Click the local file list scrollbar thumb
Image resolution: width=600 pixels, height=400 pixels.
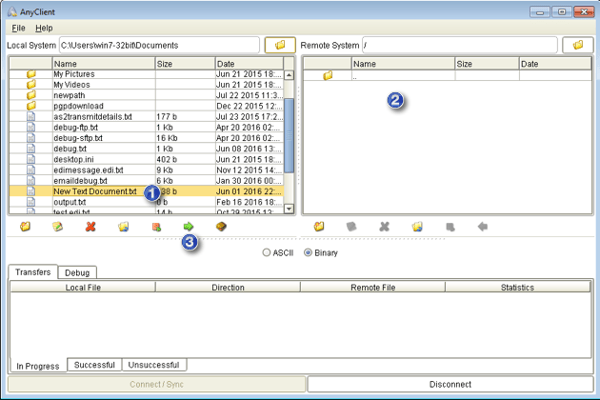(289, 135)
